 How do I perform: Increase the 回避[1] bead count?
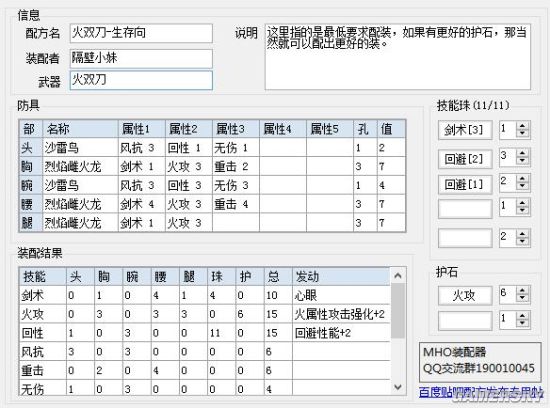coord(523,178)
